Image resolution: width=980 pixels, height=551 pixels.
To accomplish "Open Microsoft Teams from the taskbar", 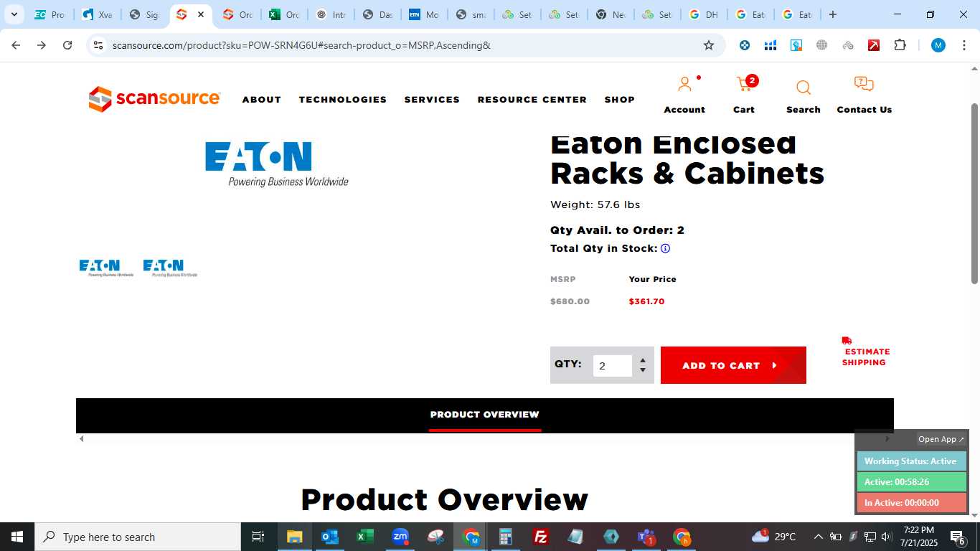I will coord(646,537).
